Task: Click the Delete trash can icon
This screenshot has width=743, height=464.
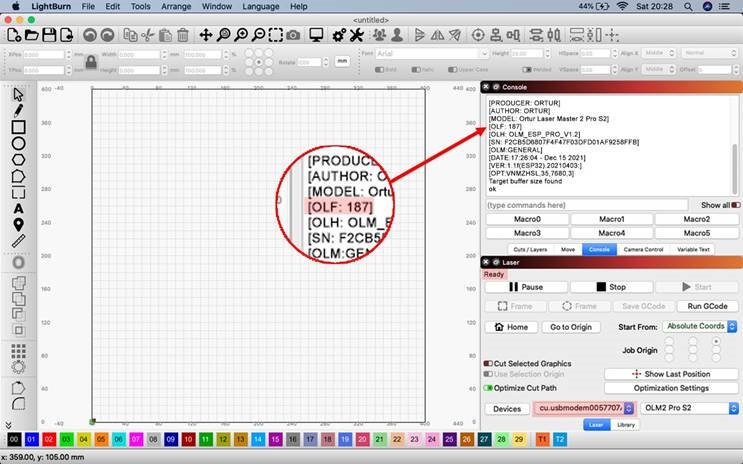Action: (x=183, y=35)
